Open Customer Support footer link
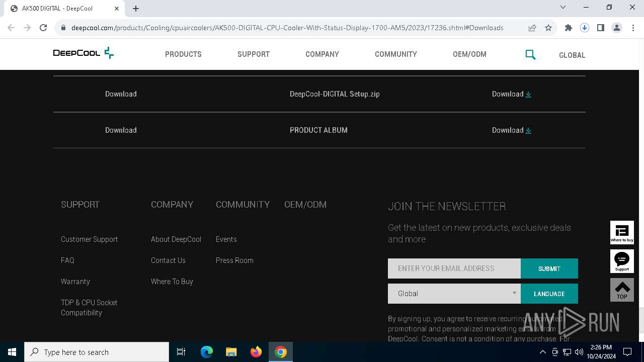Image resolution: width=644 pixels, height=362 pixels. pyautogui.click(x=90, y=239)
